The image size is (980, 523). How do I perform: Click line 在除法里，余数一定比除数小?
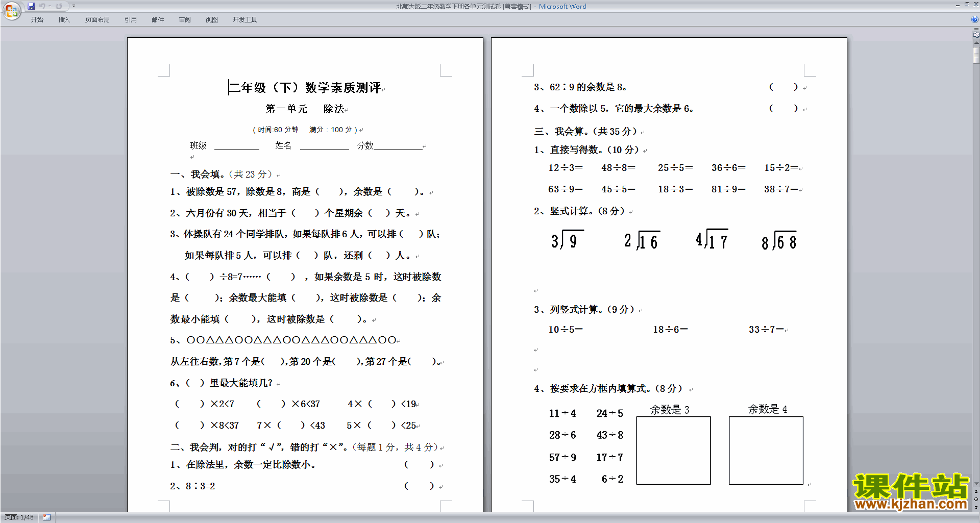[x=243, y=465]
